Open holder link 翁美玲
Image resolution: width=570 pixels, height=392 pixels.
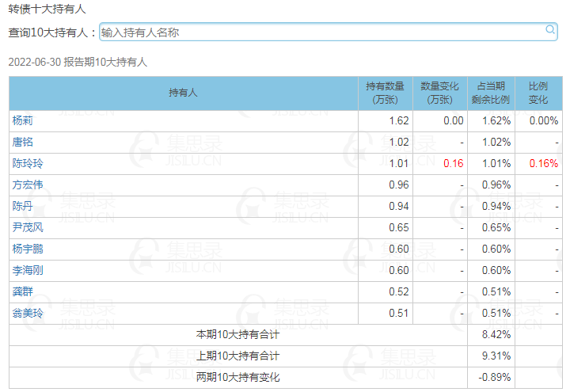coord(28,313)
